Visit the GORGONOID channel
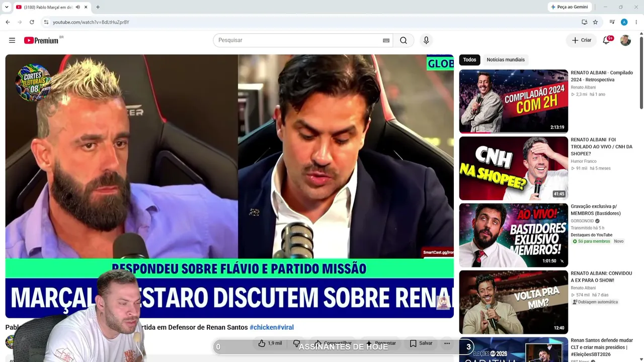 582,221
